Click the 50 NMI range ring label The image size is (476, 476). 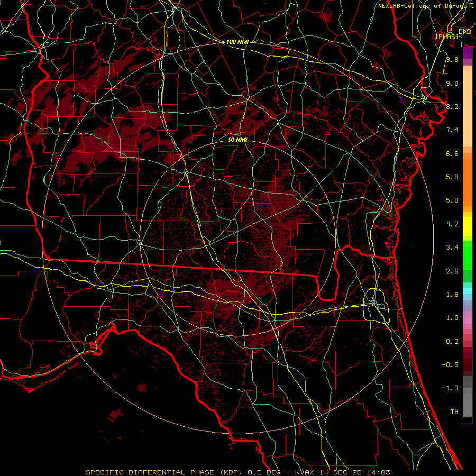(x=237, y=140)
